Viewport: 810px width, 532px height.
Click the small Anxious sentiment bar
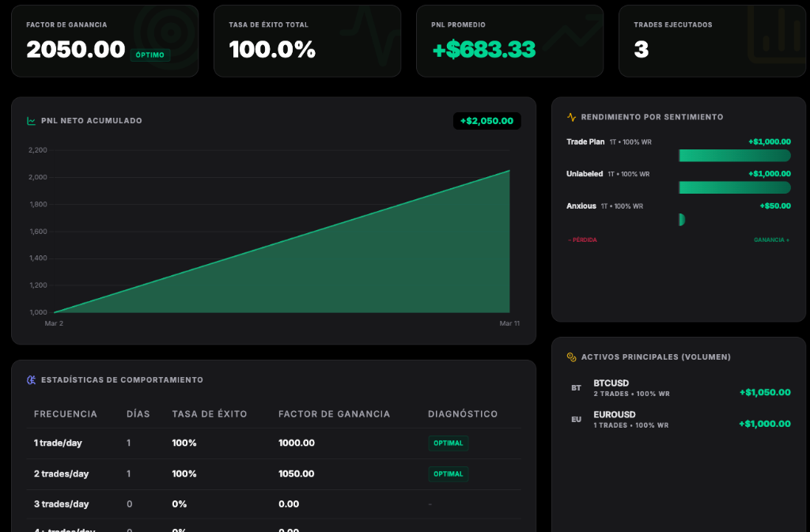(680, 219)
